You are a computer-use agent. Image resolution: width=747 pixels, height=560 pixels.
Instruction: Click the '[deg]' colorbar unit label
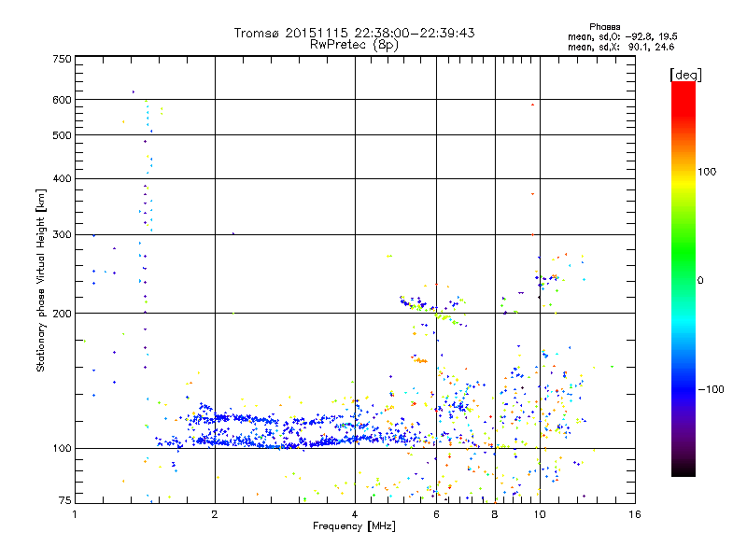pyautogui.click(x=685, y=75)
